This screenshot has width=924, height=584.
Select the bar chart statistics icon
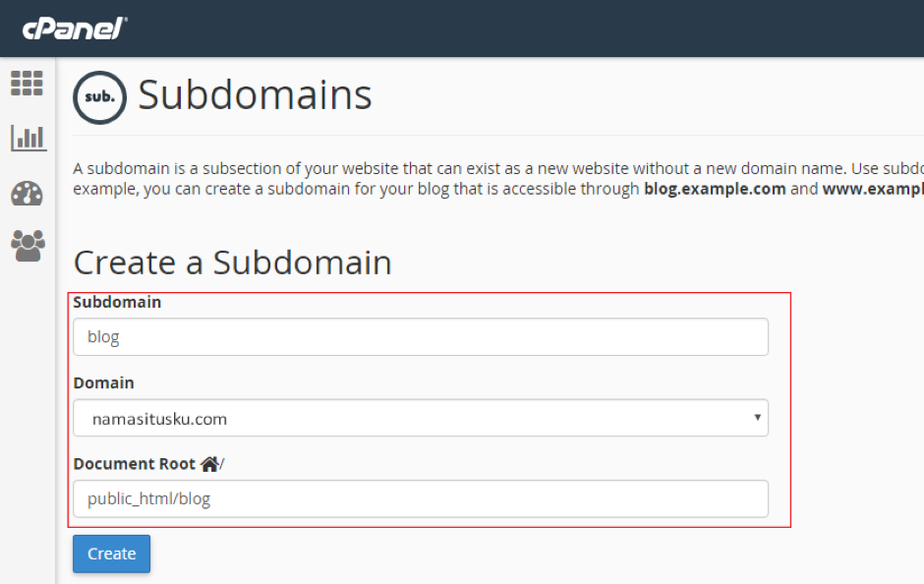(28, 139)
